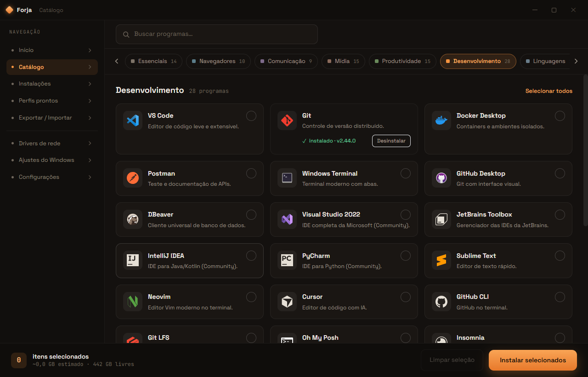
Task: Select the Visual Studio 2022 checkbox
Action: tap(406, 215)
